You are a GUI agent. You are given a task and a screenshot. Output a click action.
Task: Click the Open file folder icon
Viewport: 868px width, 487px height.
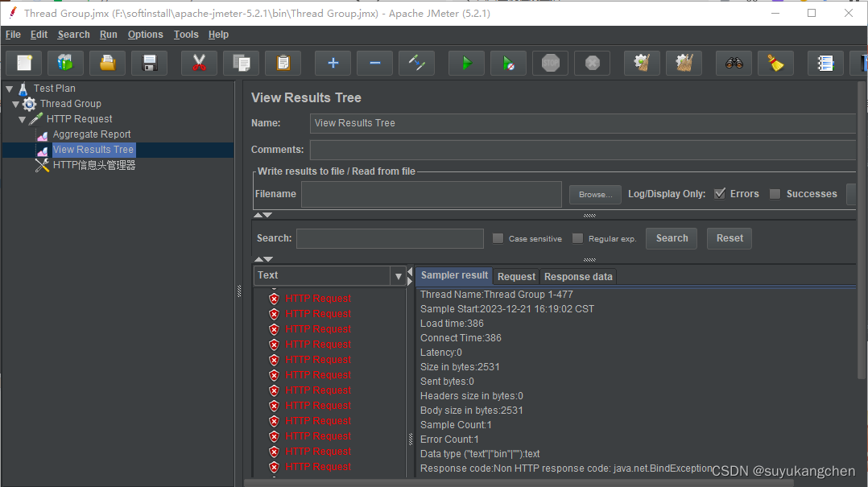[107, 63]
